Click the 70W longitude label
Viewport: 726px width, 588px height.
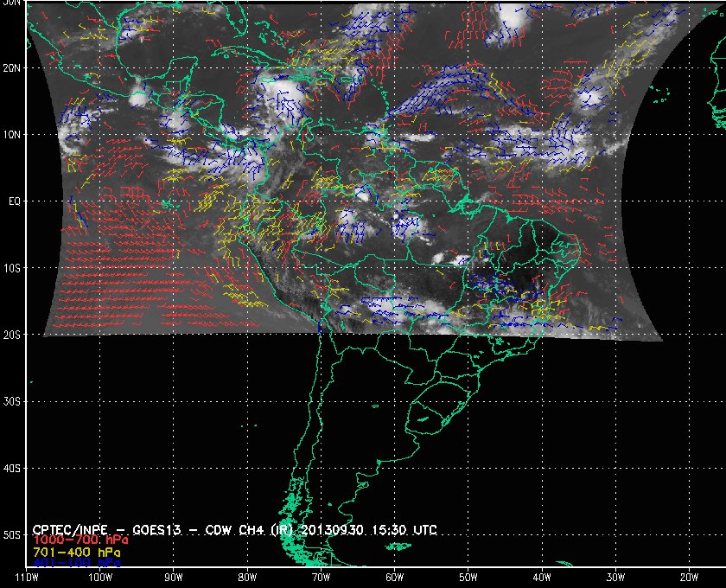(x=321, y=578)
